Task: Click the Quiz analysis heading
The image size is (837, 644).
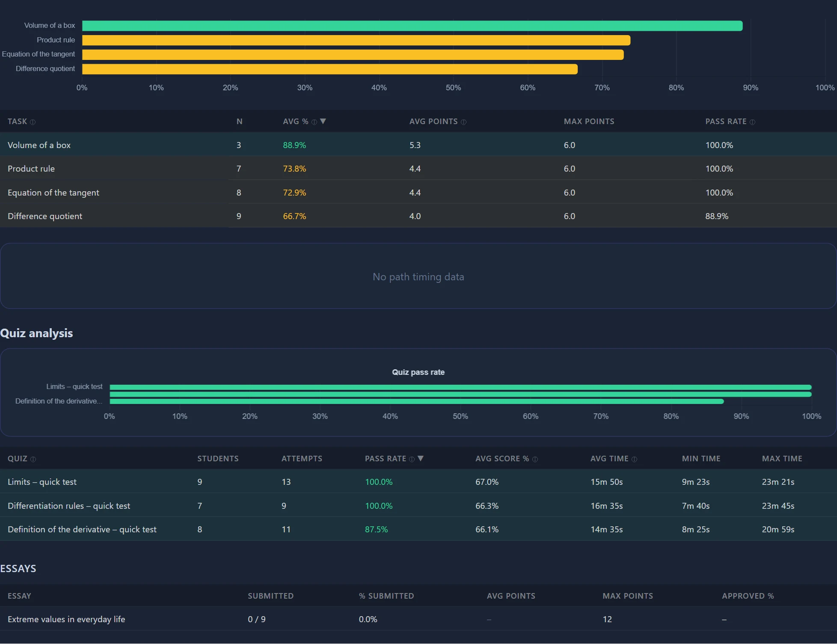Action: 36,333
